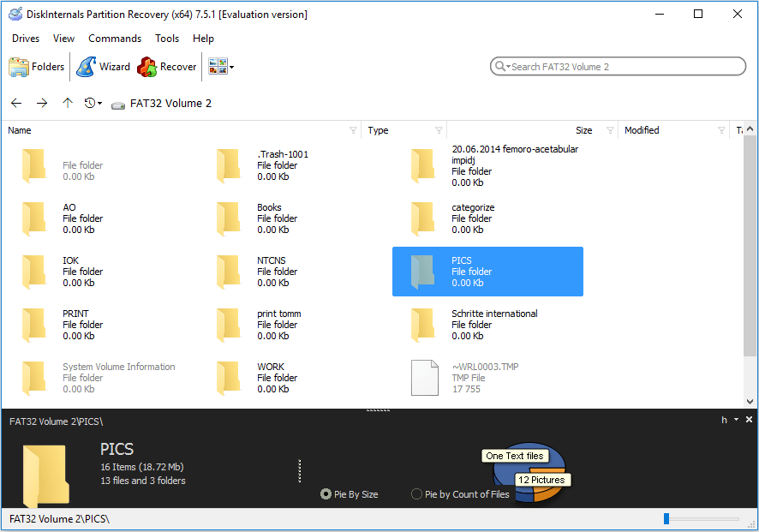Viewport: 759px width, 532px height.
Task: Close the PICS preview panel
Action: [x=749, y=420]
